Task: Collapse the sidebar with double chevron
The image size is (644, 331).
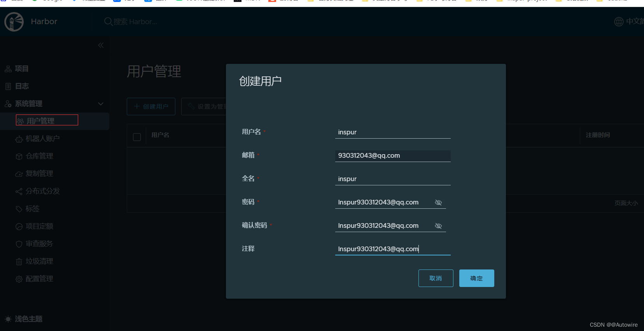Action: point(101,45)
